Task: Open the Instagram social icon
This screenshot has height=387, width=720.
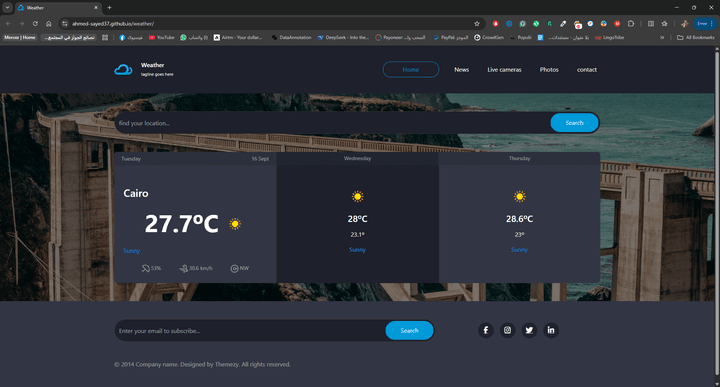Action: point(507,330)
